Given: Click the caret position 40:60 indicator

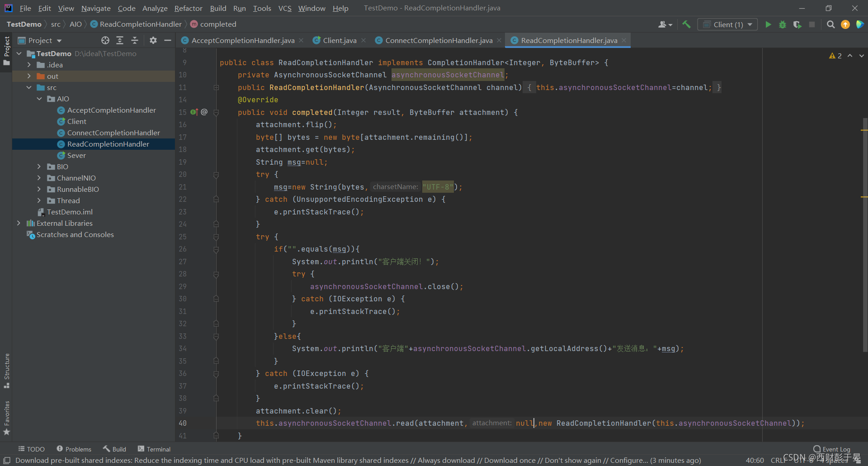Looking at the screenshot, I should click(755, 460).
